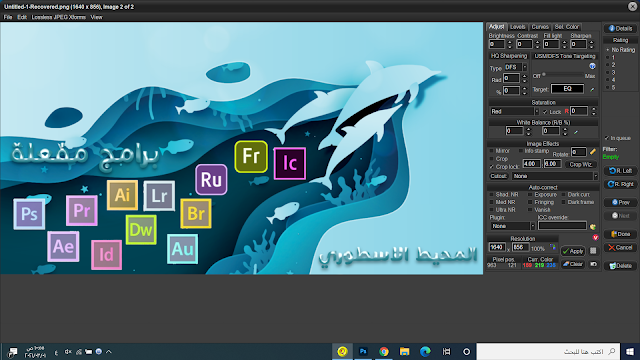Click the red V icon near Resolution

(x=595, y=238)
